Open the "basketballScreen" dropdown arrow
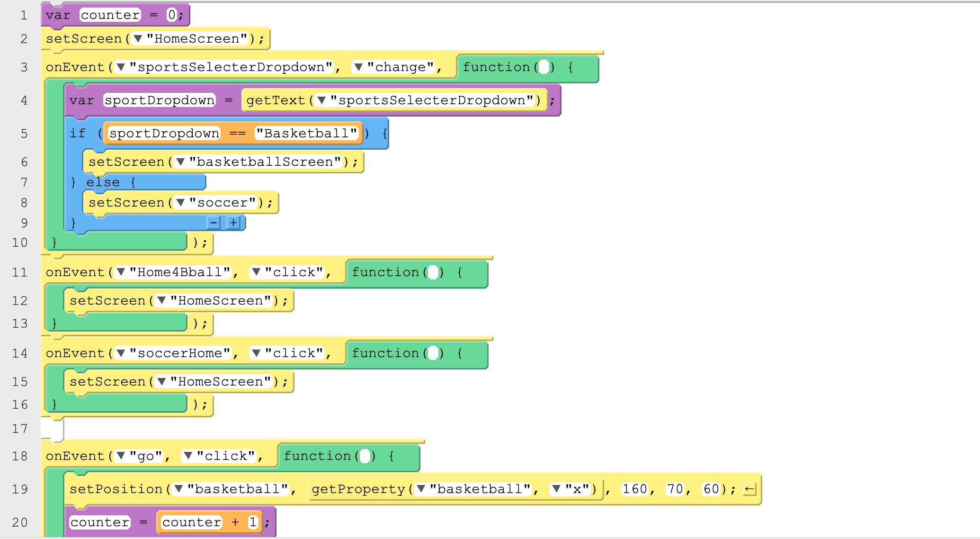This screenshot has height=539, width=980. tap(180, 162)
